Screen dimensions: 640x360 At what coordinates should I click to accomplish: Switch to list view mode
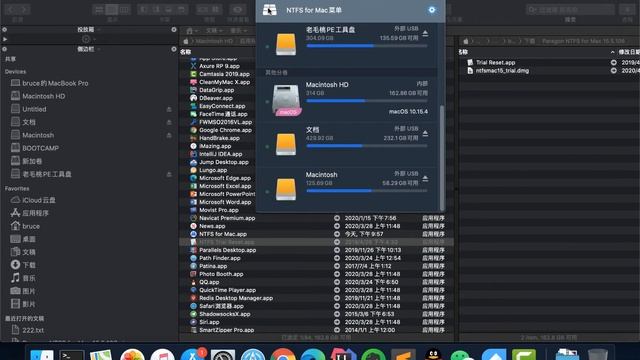click(x=99, y=9)
